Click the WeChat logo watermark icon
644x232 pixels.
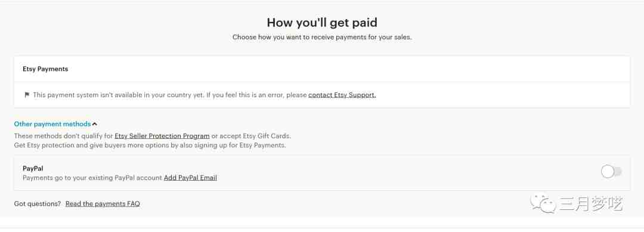coord(542,203)
